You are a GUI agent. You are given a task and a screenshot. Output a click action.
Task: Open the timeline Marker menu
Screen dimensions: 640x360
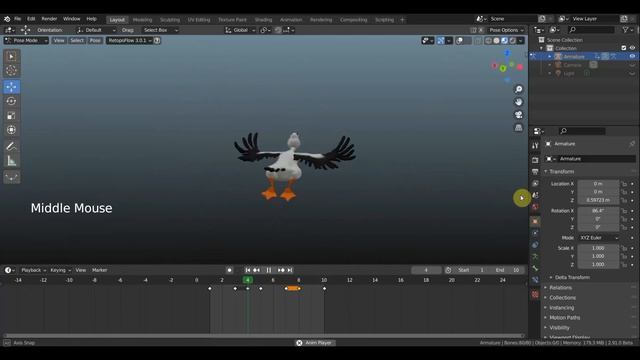(x=100, y=270)
